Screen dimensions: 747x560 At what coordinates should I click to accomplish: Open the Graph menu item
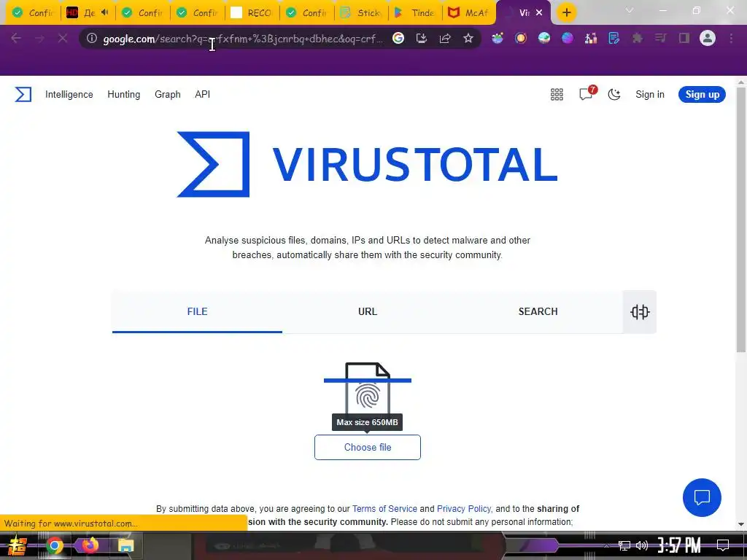pyautogui.click(x=168, y=94)
